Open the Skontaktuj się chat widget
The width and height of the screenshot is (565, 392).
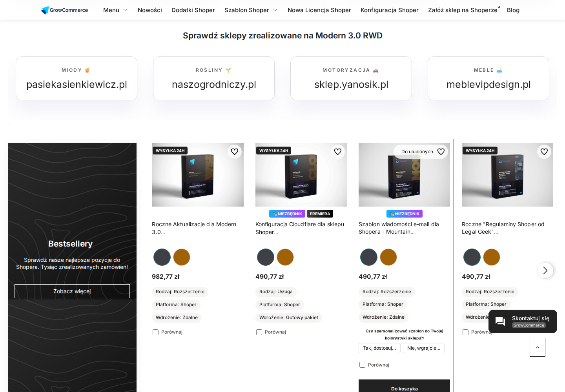click(x=523, y=321)
